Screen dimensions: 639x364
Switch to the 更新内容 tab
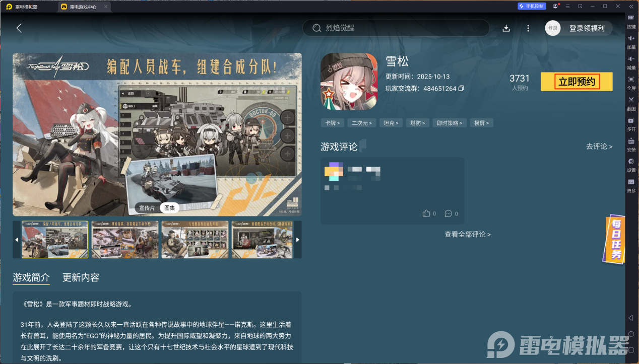[80, 277]
